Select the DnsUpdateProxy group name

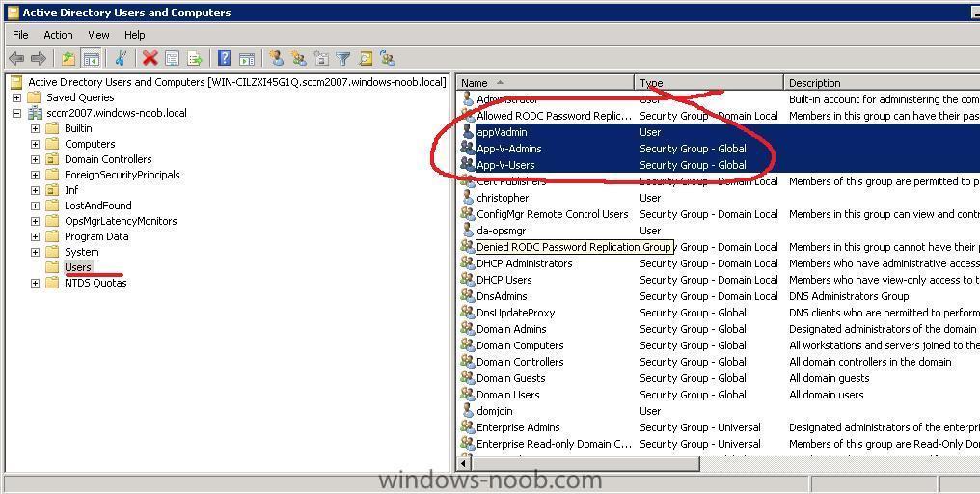tap(516, 313)
